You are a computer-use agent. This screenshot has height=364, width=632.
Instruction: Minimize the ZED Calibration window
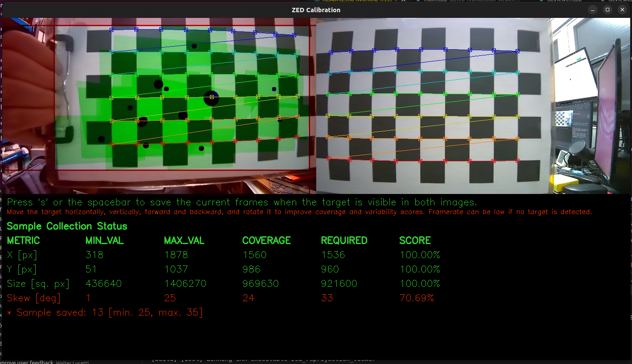pos(592,10)
